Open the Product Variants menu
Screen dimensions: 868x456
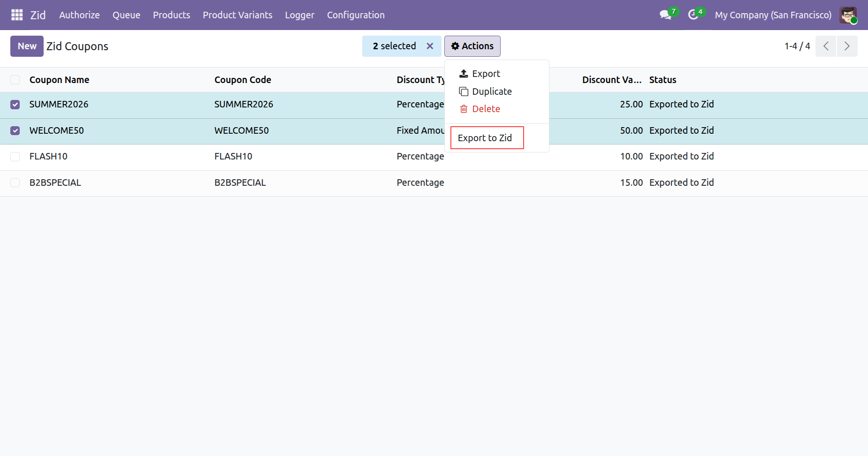(237, 15)
